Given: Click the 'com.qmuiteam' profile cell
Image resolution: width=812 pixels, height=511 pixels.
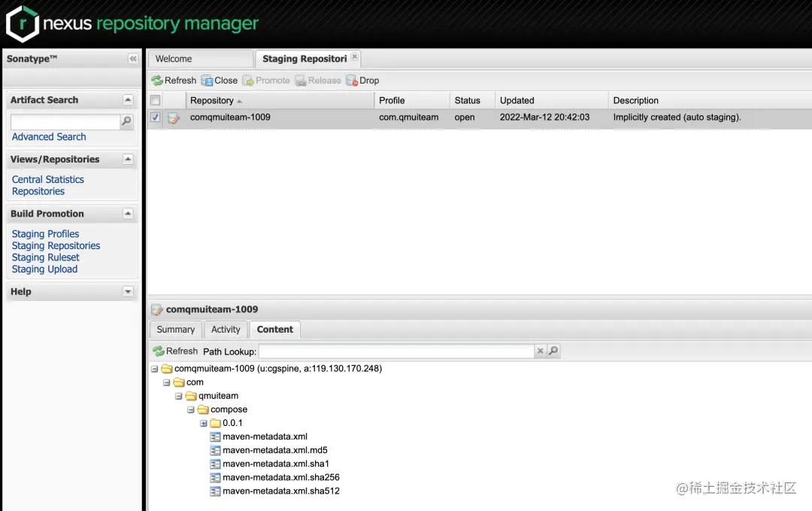Looking at the screenshot, I should [x=408, y=117].
